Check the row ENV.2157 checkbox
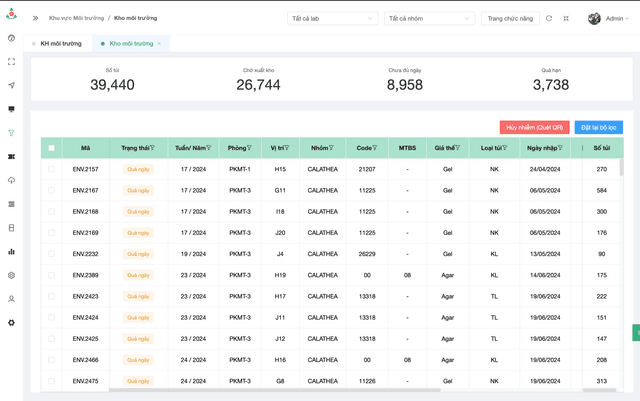The image size is (640, 401). (51, 169)
